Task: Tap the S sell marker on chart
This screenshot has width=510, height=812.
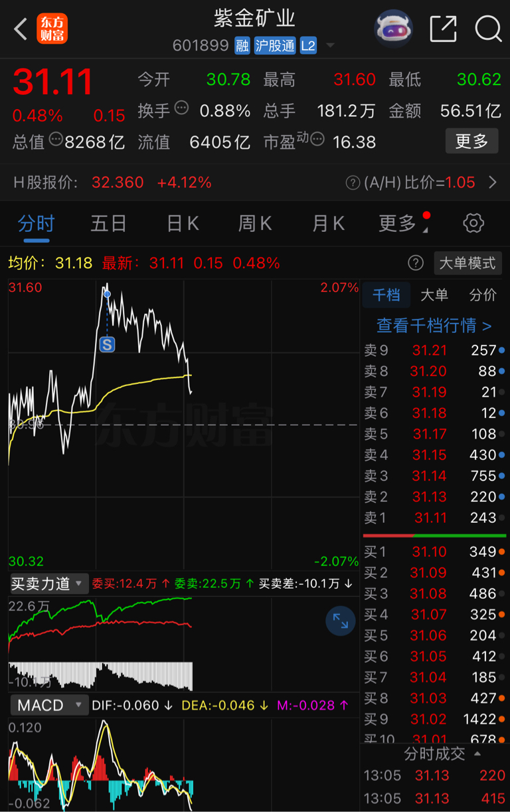Action: coord(107,344)
